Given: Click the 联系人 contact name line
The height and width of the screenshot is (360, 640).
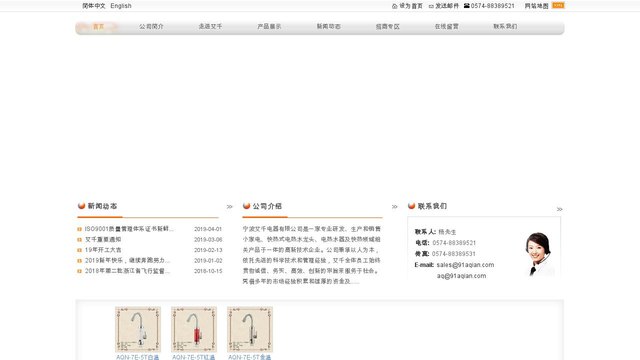Looking at the screenshot, I should pyautogui.click(x=435, y=232).
